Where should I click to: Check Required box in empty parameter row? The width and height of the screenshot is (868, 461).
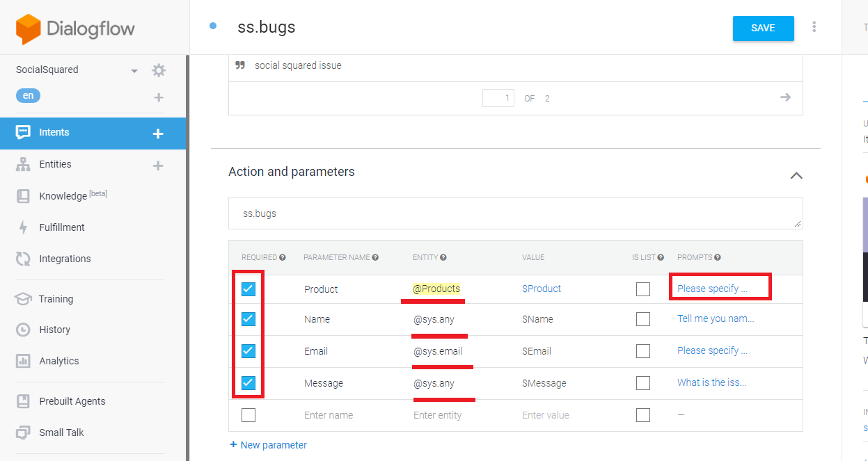pyautogui.click(x=248, y=415)
